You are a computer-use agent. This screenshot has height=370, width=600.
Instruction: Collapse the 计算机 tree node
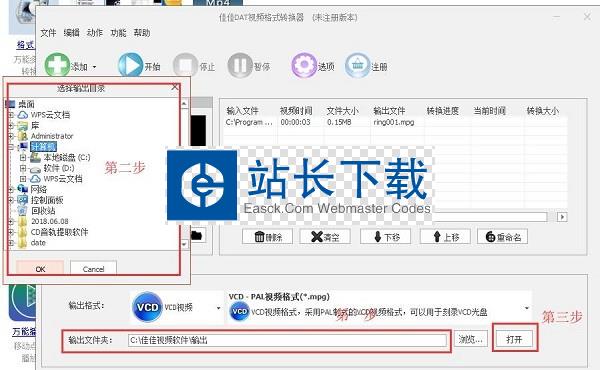coord(11,147)
